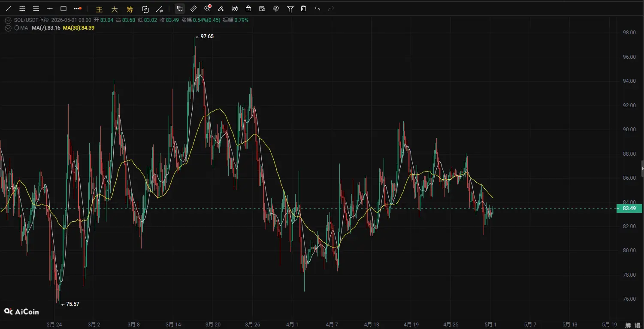
Task: Click the 83.49 current price label
Action: [629, 209]
